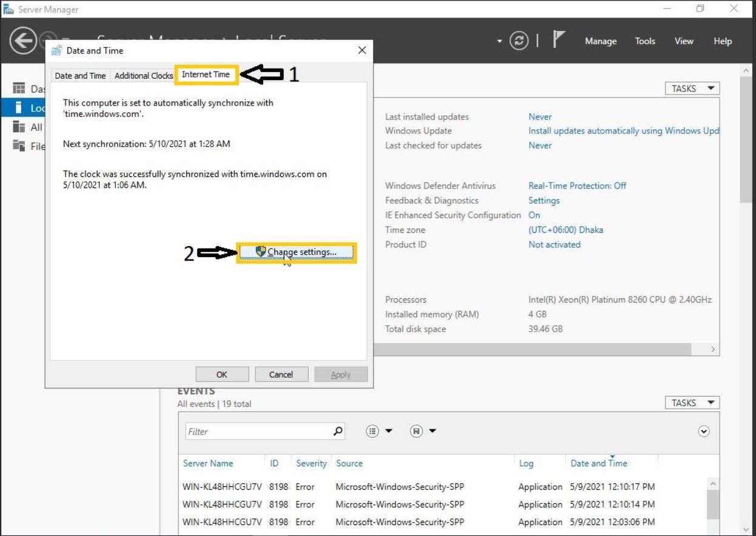Click the Server Manager back arrow button
Screen dimensions: 756x536
coord(22,41)
